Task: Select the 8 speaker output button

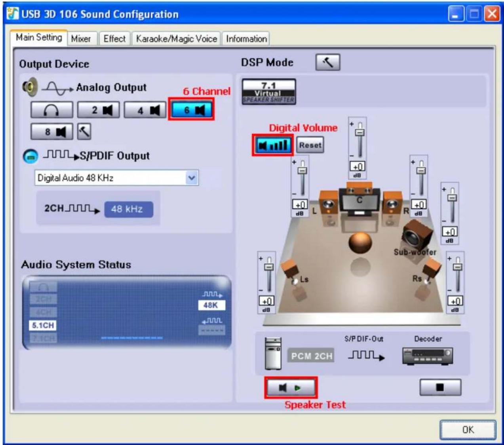Action: coord(52,132)
